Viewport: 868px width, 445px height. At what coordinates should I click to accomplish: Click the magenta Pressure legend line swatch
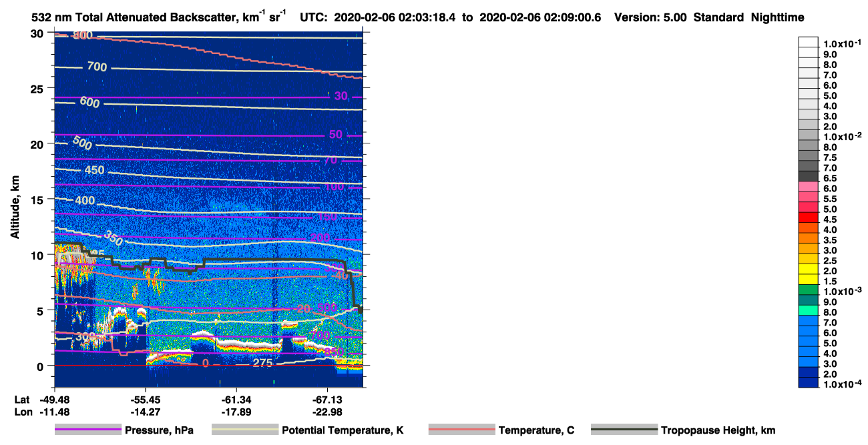87,430
